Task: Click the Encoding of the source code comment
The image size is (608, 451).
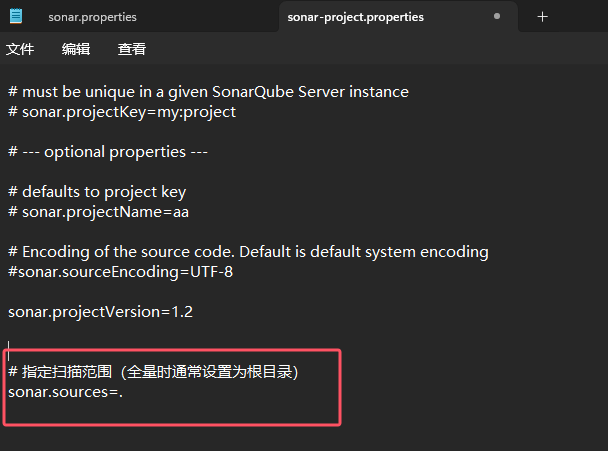Action: point(248,252)
